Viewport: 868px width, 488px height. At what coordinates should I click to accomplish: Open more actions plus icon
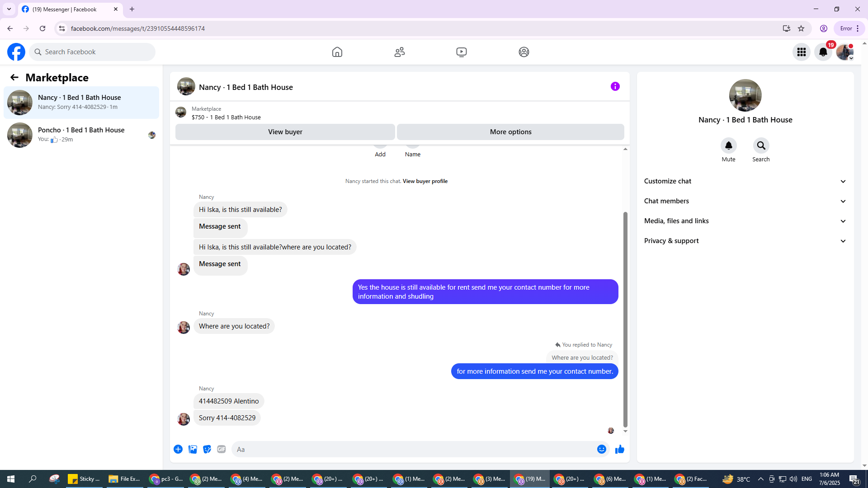pyautogui.click(x=178, y=449)
